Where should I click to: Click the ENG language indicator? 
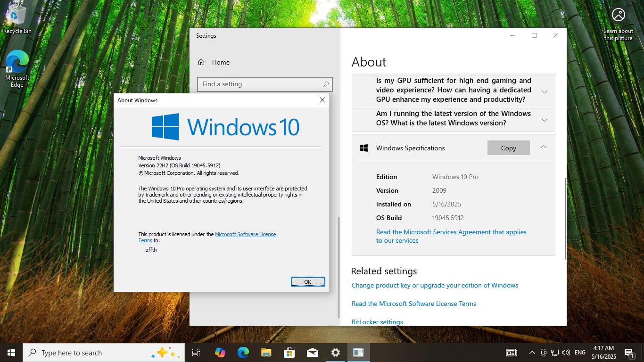coord(580,353)
